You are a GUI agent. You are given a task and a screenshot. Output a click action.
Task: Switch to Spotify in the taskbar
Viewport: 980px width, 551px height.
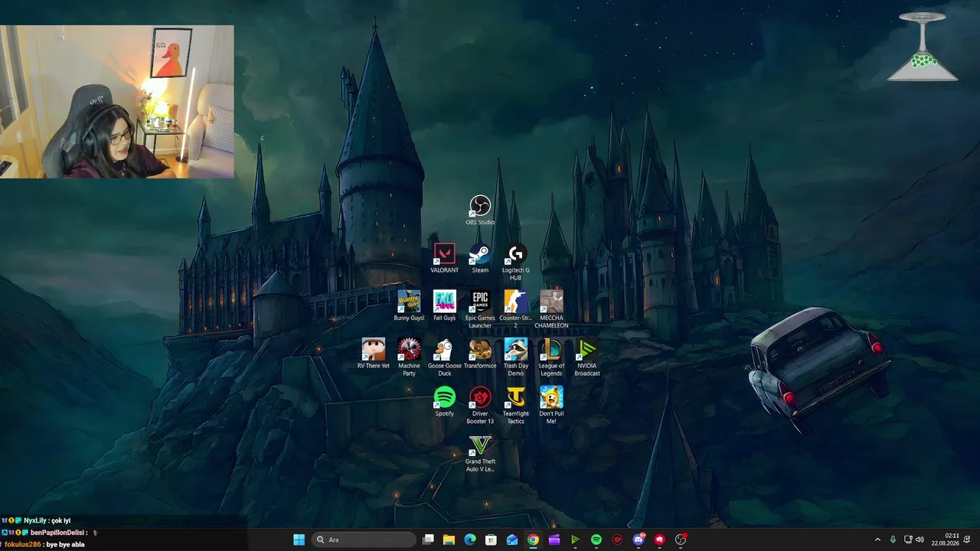pos(596,540)
